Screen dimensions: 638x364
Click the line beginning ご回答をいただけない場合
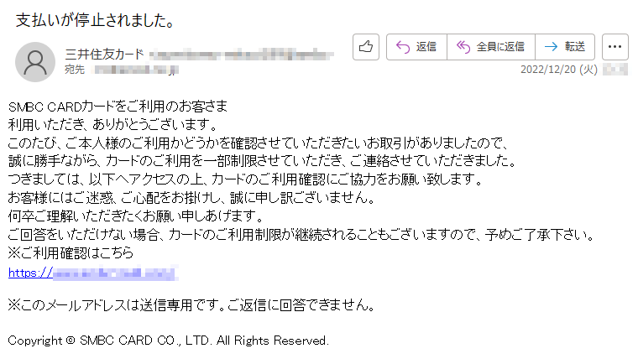[301, 235]
